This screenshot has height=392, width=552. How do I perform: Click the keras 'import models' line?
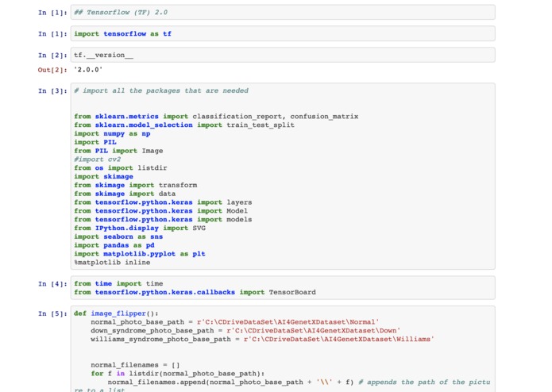tap(163, 219)
